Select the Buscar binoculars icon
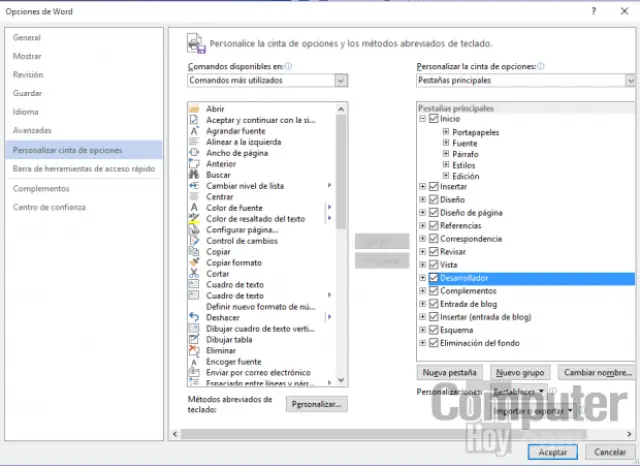The image size is (640, 466). point(193,175)
